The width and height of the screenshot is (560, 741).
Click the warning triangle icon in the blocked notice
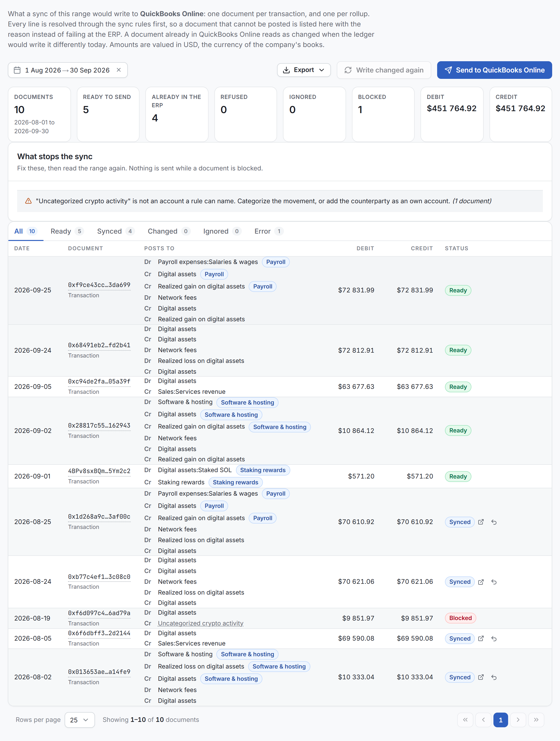tap(28, 201)
